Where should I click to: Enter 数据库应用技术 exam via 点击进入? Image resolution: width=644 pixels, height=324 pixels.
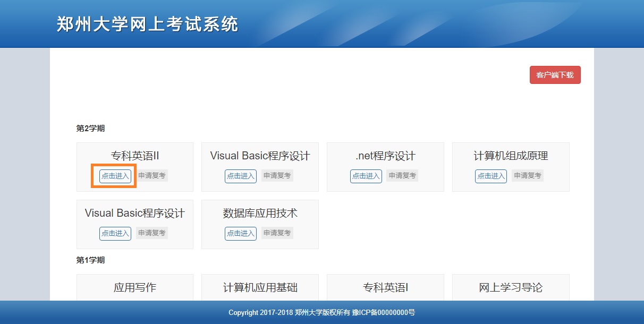tap(240, 233)
